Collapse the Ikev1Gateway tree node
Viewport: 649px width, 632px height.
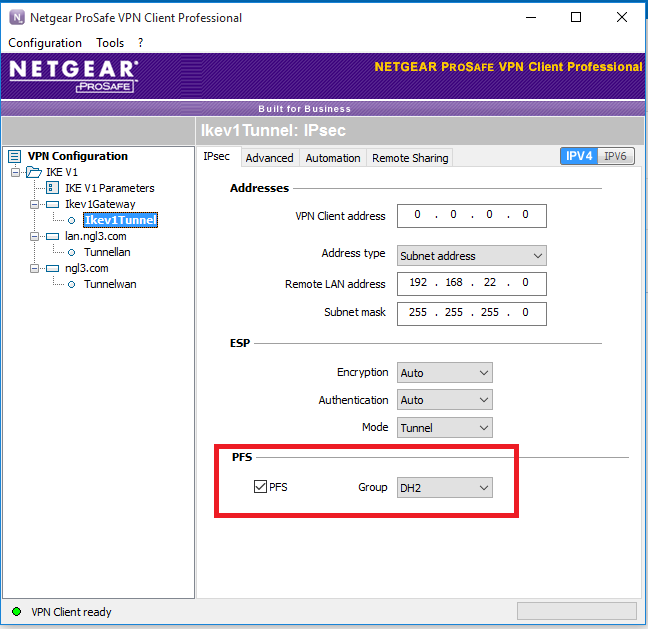click(x=34, y=204)
